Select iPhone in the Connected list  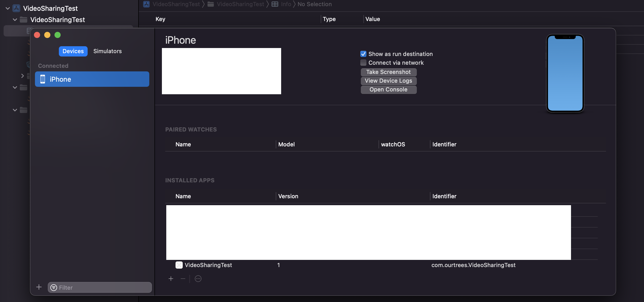[x=92, y=79]
